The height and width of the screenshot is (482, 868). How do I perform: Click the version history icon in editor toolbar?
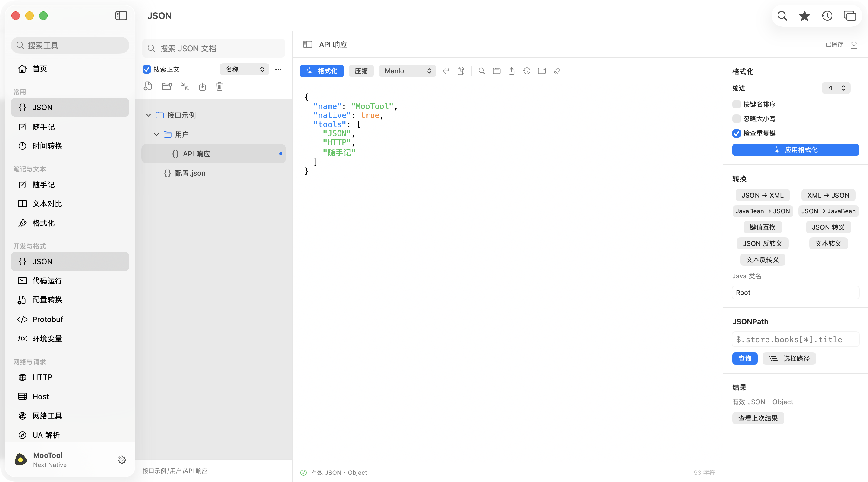[527, 71]
